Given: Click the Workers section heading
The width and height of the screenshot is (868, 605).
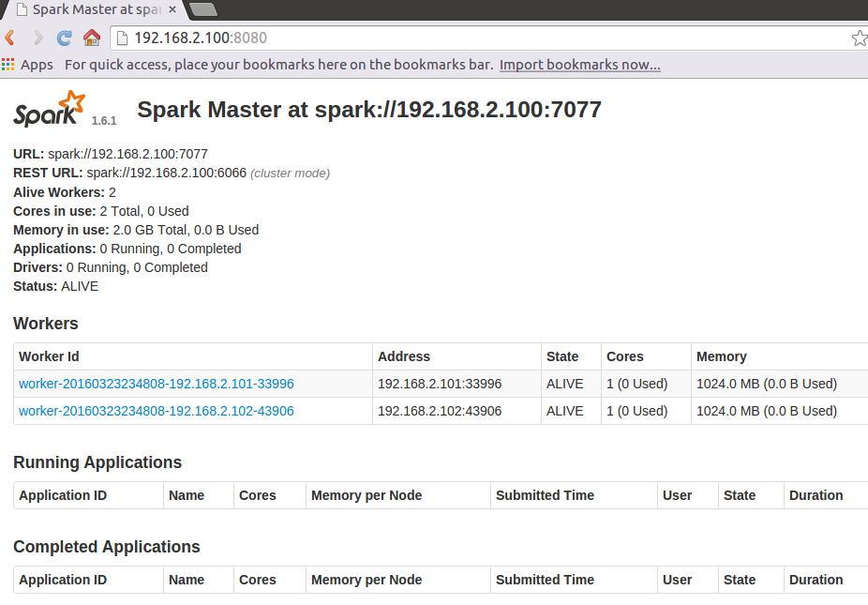Looking at the screenshot, I should click(45, 324).
